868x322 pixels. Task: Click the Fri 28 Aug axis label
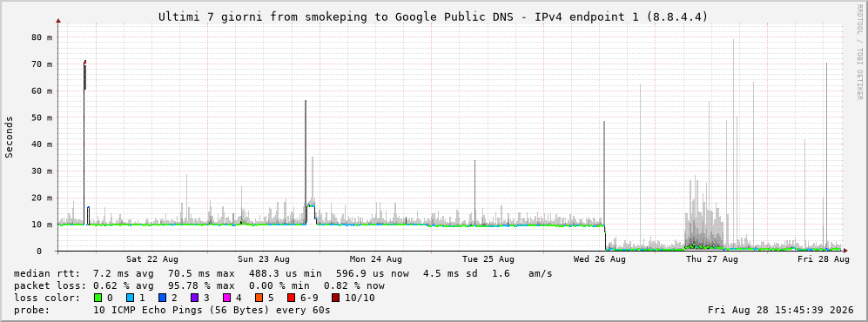823,259
